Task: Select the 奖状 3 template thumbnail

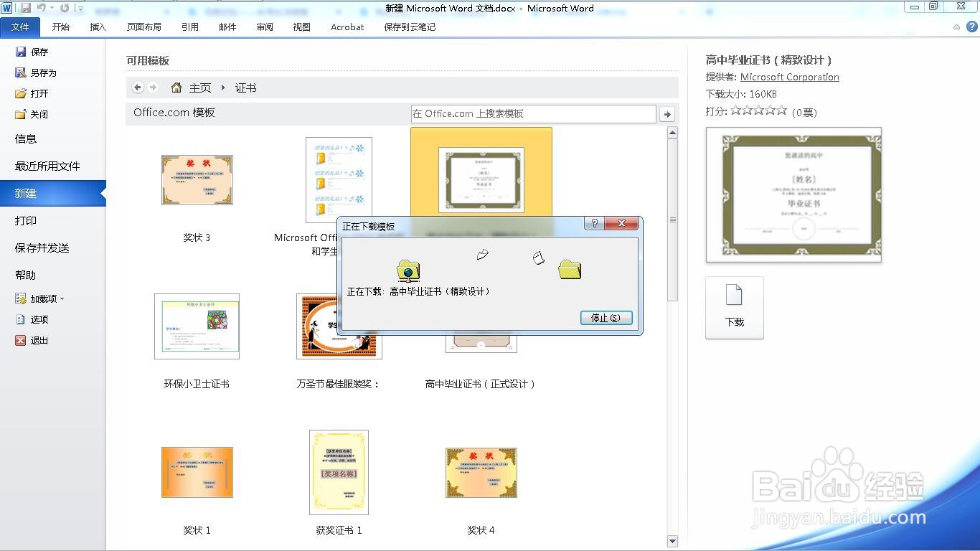Action: [197, 180]
